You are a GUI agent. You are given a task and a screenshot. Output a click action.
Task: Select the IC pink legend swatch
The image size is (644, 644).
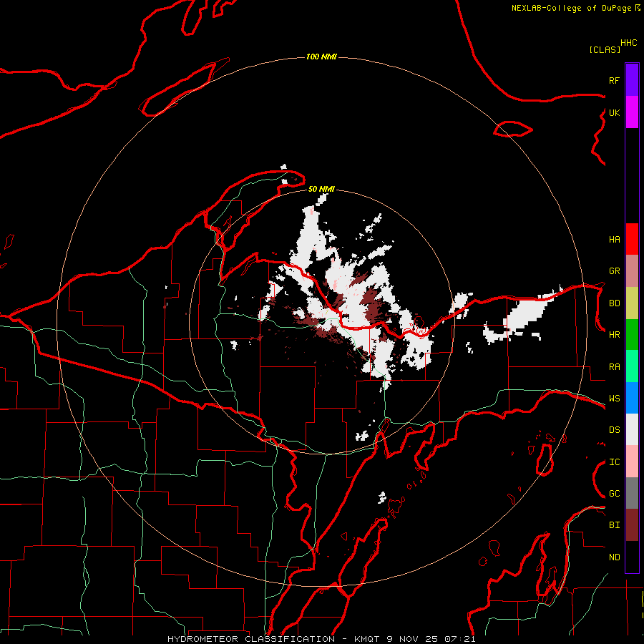click(632, 462)
